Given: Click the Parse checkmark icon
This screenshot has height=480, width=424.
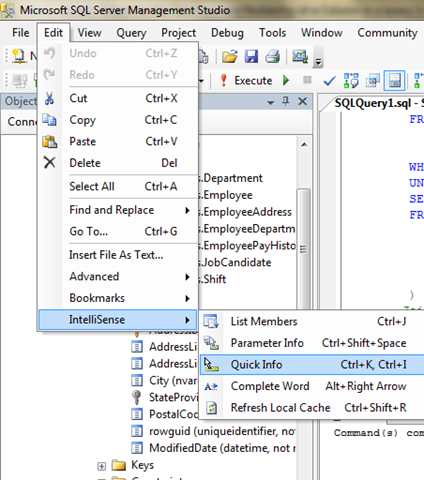Looking at the screenshot, I should coord(329,81).
